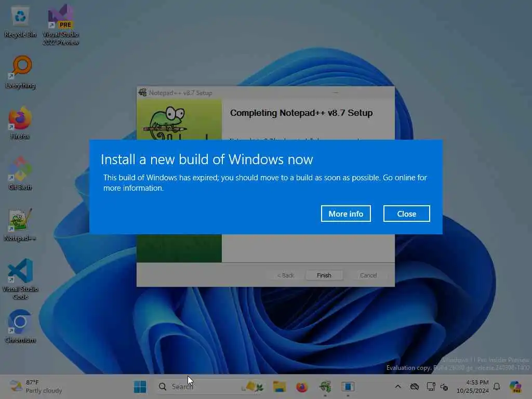Open the Windows Start menu
532x399 pixels.
click(x=140, y=387)
